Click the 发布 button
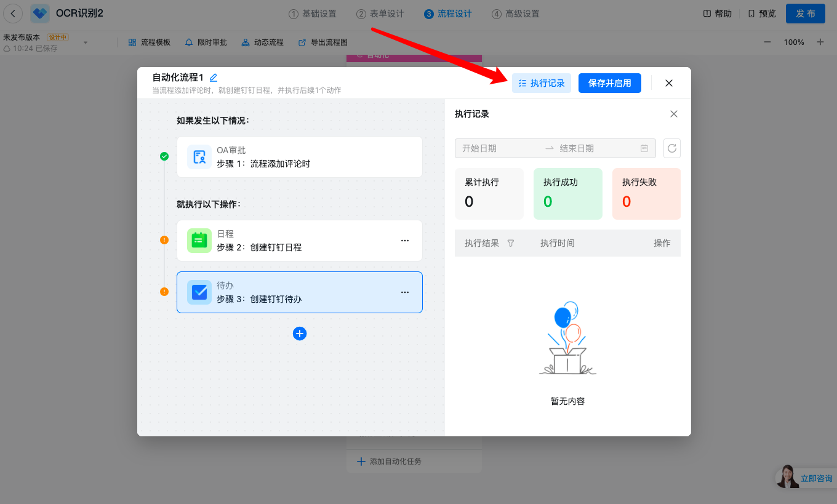The width and height of the screenshot is (837, 504). [x=805, y=14]
